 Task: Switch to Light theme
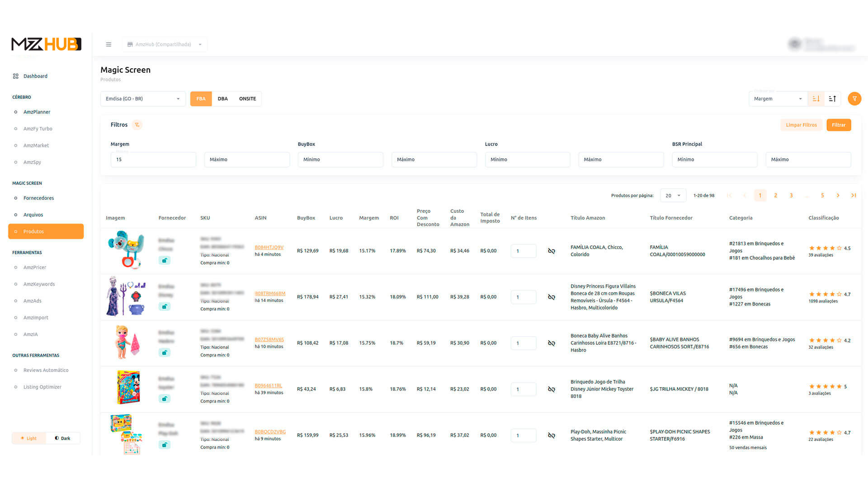[x=29, y=438]
